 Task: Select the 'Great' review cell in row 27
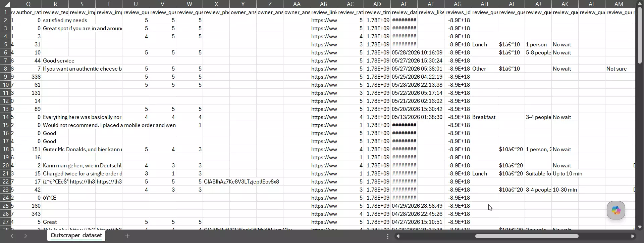coord(55,222)
